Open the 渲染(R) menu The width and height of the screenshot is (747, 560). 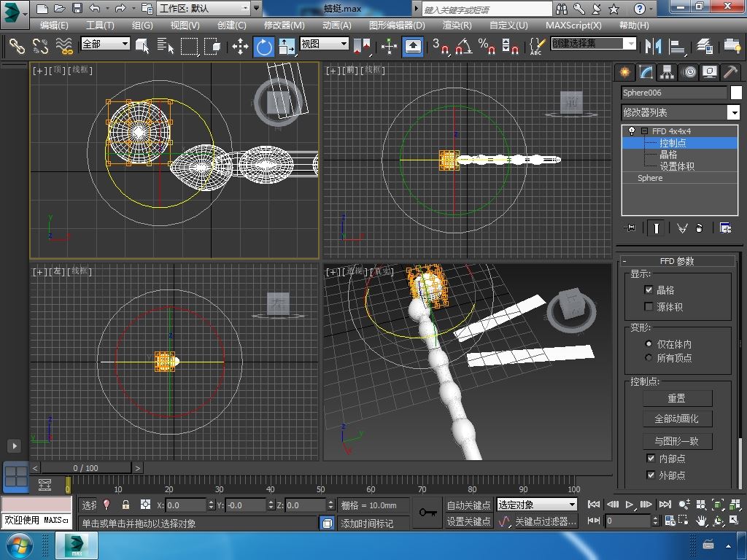coord(457,25)
